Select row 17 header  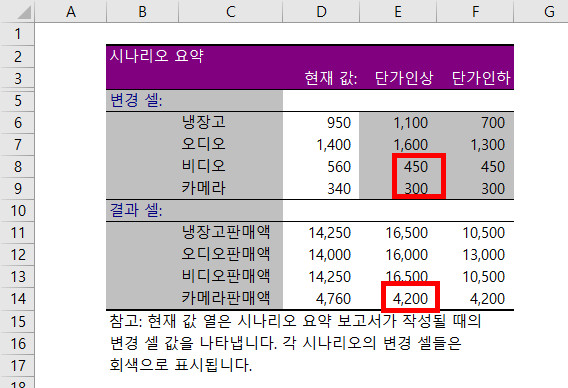click(x=17, y=366)
